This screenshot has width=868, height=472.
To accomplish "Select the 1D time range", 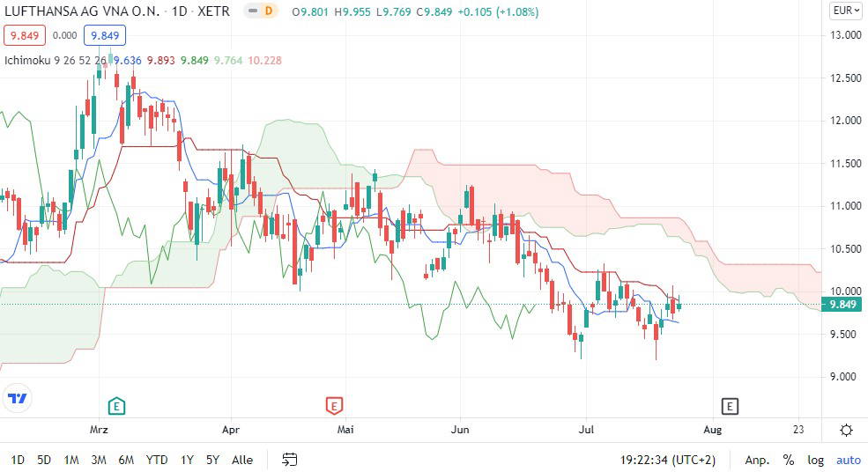I will pos(18,460).
